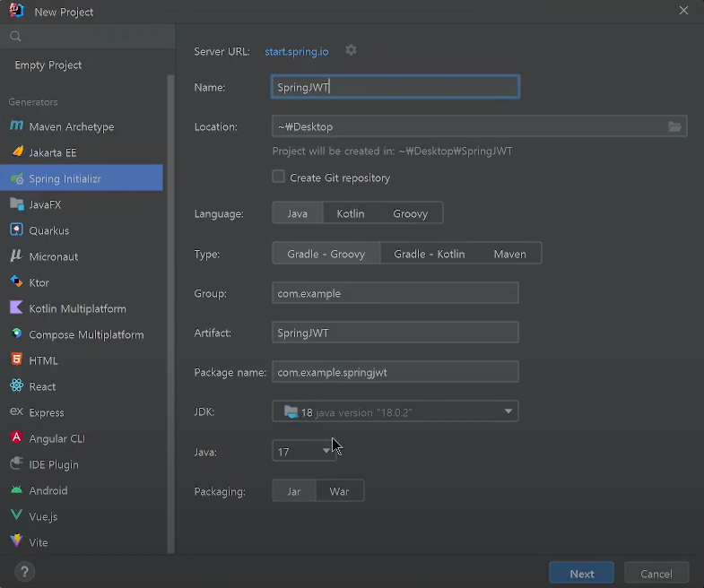Click the Android generator icon
This screenshot has width=704, height=588.
coord(17,489)
